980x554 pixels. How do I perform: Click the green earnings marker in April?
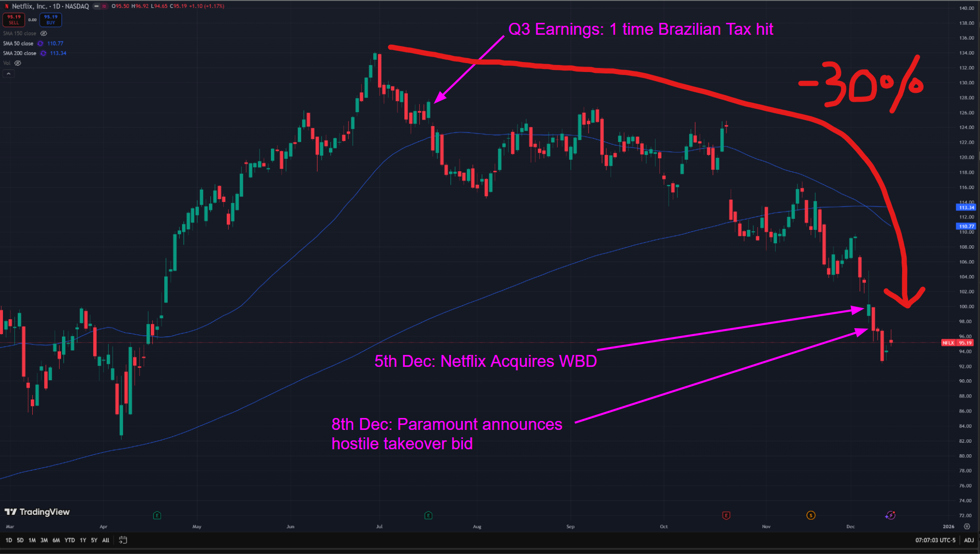pos(157,515)
